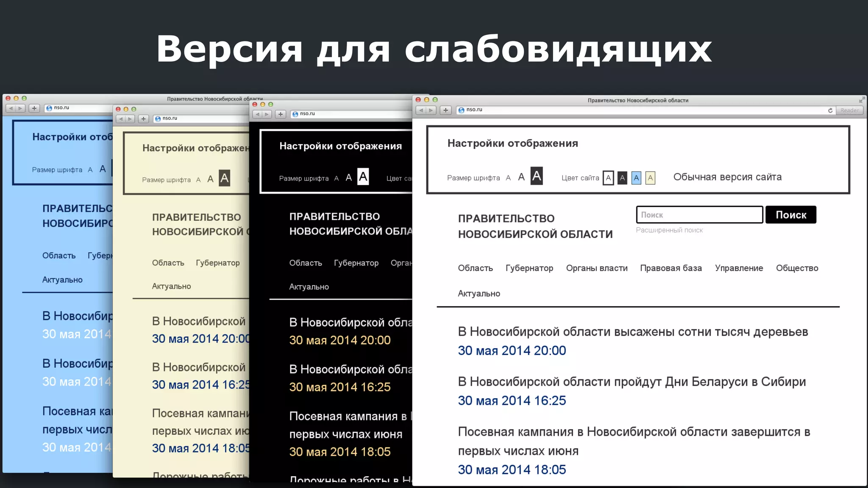Screen dimensions: 868x488
Task: Choose black site color swatch
Action: tap(622, 178)
